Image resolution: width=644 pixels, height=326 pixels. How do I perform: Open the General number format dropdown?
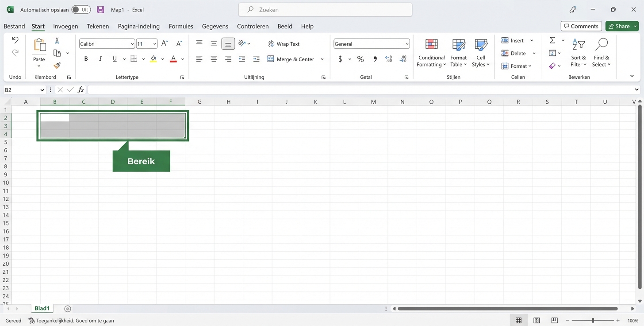click(408, 43)
